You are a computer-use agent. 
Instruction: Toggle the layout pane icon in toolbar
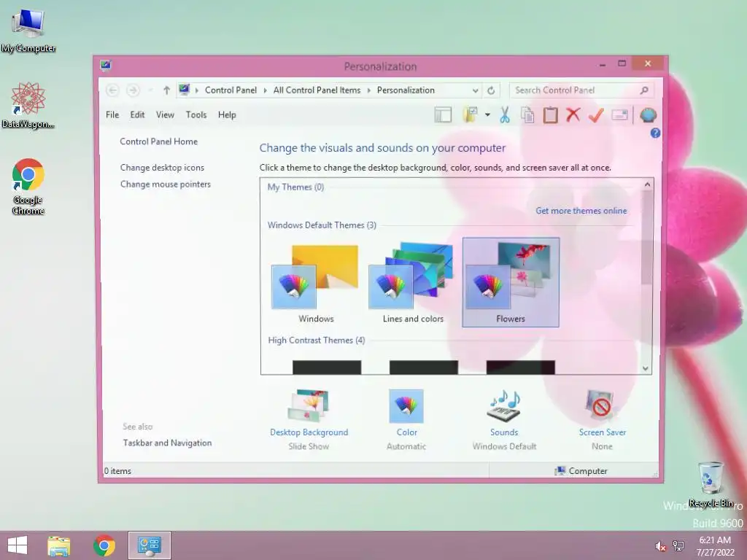pos(443,114)
